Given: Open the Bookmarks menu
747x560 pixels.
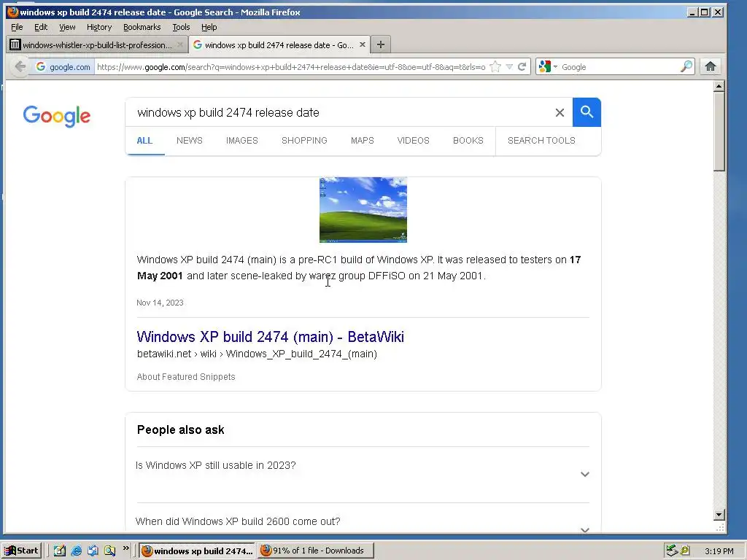Looking at the screenshot, I should click(142, 27).
